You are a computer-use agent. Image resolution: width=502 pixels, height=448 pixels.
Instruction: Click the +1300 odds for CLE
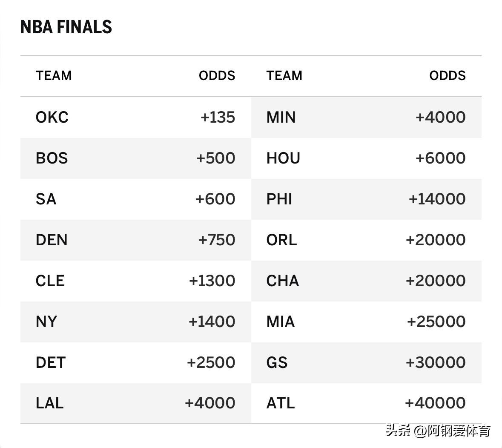tap(212, 281)
